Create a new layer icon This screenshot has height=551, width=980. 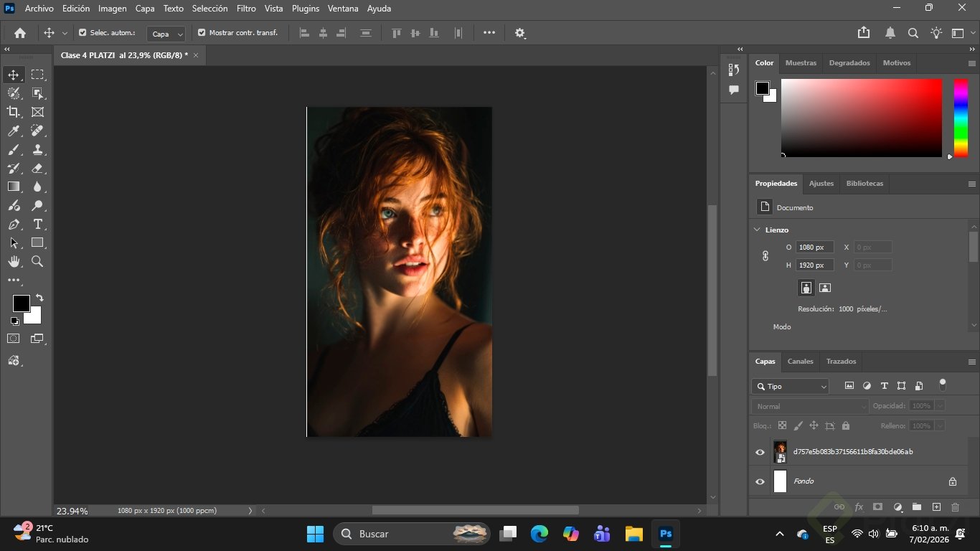pos(936,507)
